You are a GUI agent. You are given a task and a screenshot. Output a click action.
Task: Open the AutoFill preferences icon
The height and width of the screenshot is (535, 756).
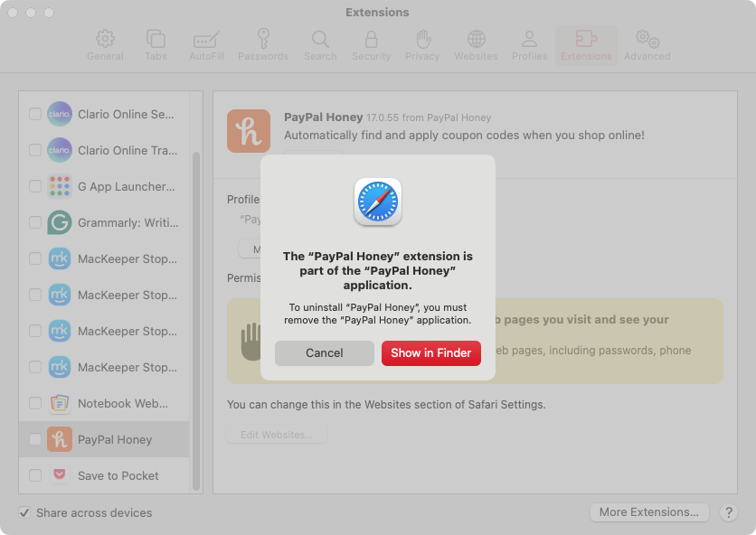(x=205, y=40)
